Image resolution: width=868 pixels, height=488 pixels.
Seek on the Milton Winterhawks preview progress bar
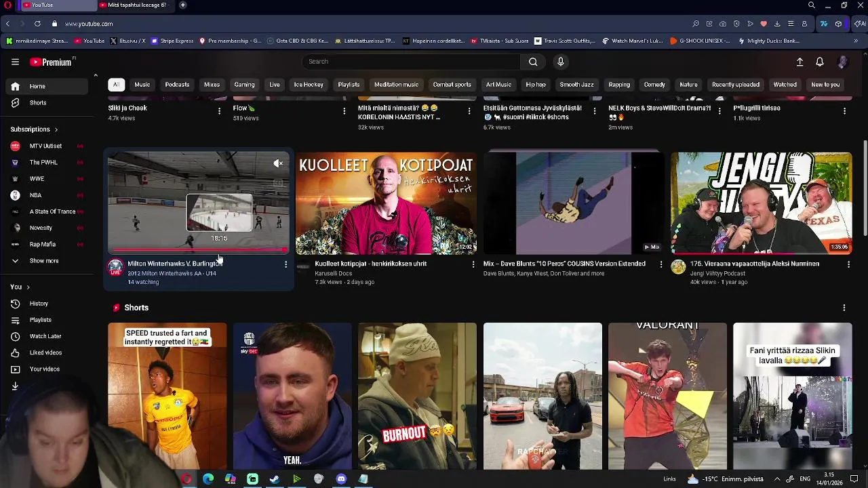(199, 250)
